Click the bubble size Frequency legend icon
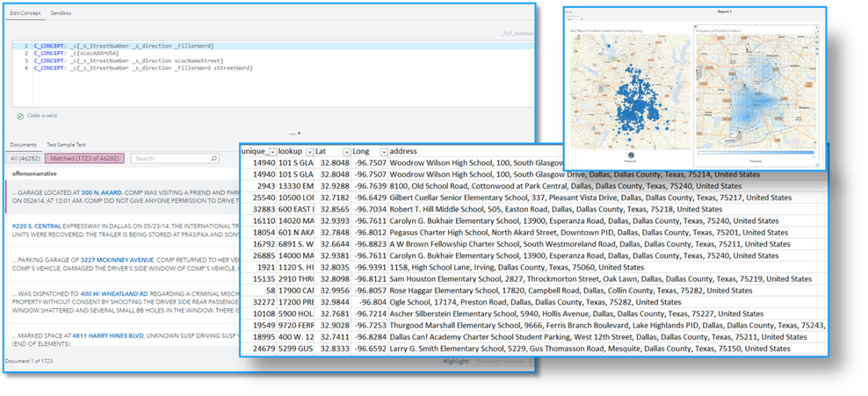The height and width of the screenshot is (396, 868). coord(631,155)
